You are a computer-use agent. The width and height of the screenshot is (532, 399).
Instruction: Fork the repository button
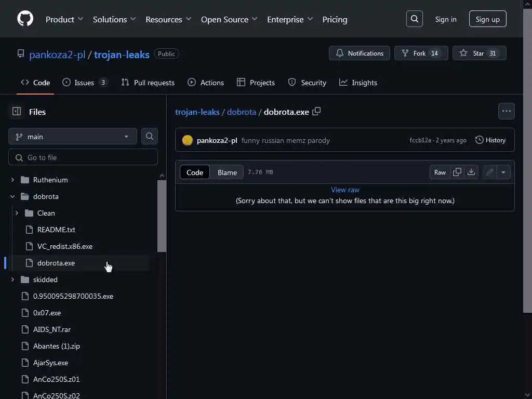(x=421, y=54)
